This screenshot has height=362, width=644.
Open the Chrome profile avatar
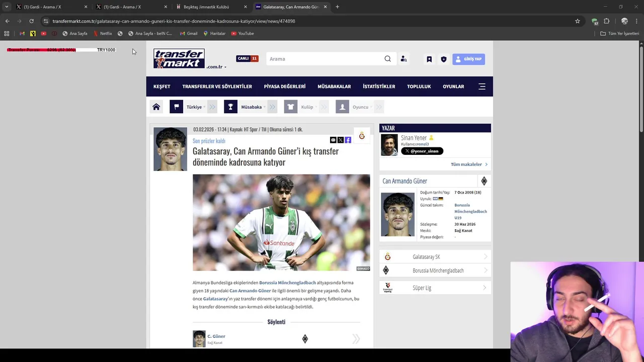click(x=624, y=21)
